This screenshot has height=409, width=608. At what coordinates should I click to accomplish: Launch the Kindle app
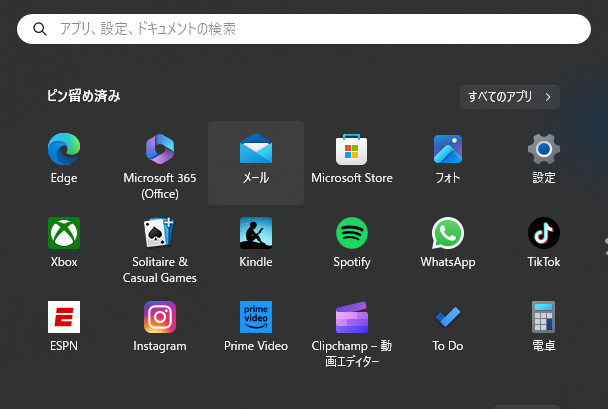point(256,233)
